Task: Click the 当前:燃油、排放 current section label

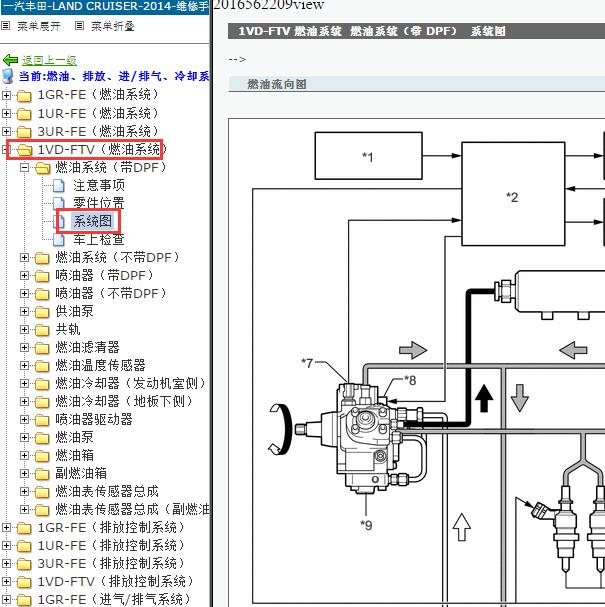Action: [114, 76]
